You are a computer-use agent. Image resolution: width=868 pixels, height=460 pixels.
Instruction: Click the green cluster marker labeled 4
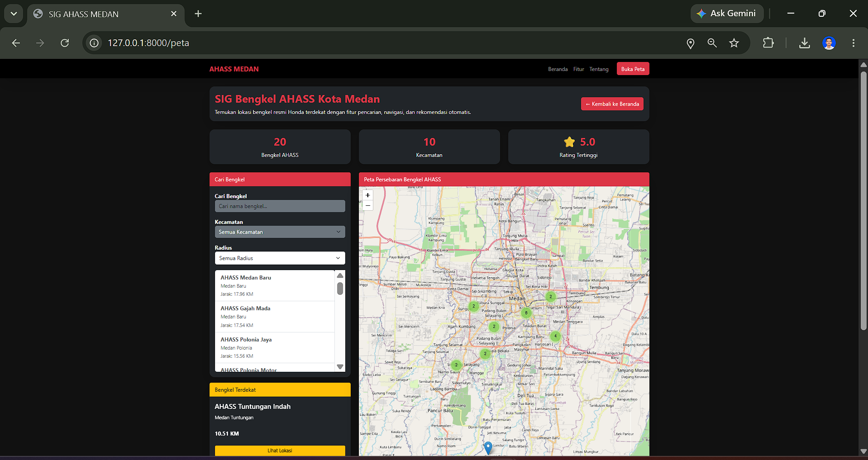tap(555, 336)
